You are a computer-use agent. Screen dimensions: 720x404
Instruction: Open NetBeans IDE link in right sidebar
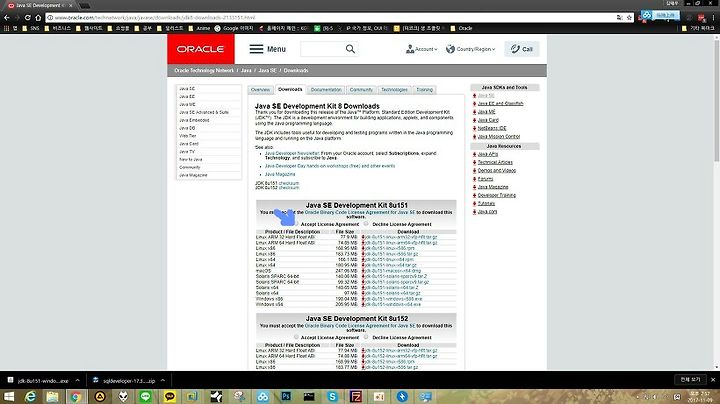[x=492, y=128]
